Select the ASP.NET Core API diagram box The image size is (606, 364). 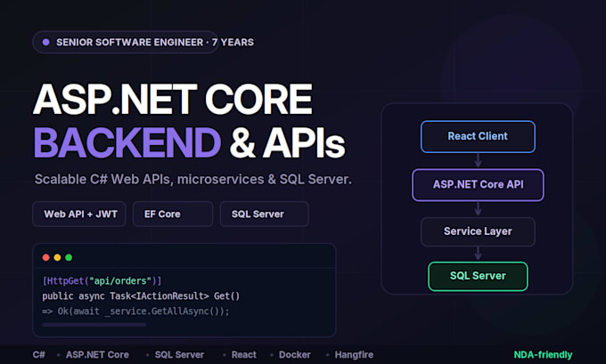478,185
